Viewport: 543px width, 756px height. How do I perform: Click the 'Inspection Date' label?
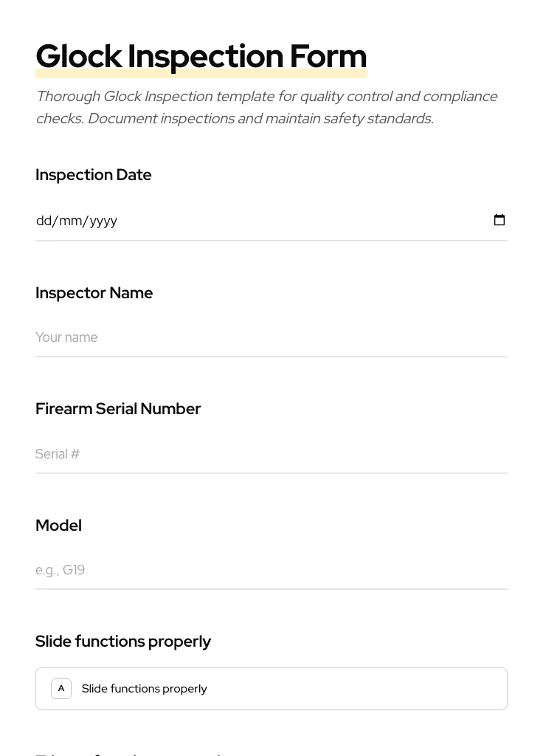pyautogui.click(x=94, y=175)
